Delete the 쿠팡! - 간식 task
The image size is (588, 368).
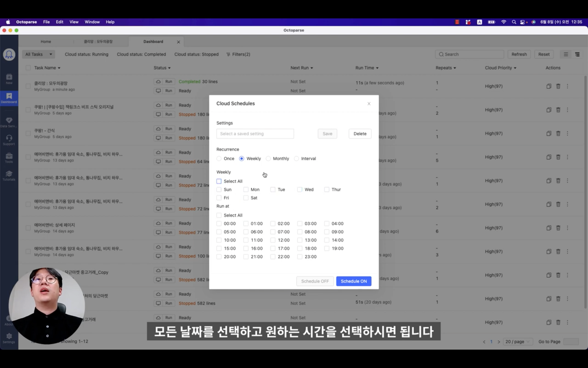click(558, 133)
